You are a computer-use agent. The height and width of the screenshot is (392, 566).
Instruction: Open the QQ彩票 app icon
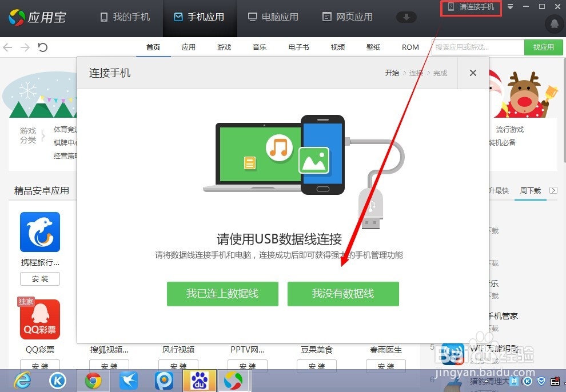pyautogui.click(x=39, y=319)
